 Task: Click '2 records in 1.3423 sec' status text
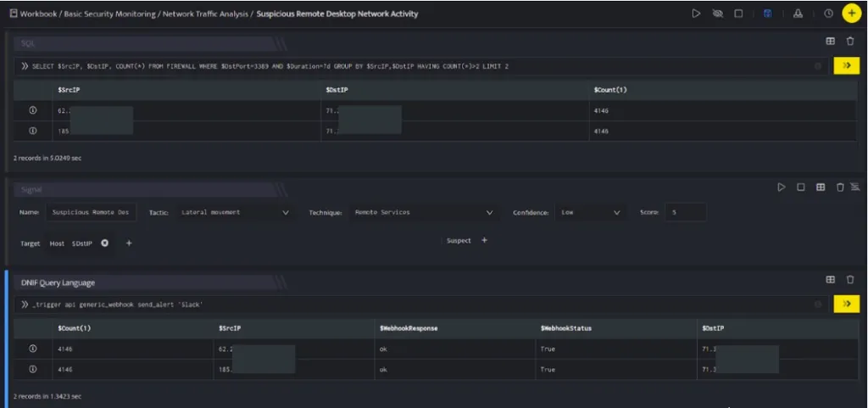pyautogui.click(x=47, y=396)
